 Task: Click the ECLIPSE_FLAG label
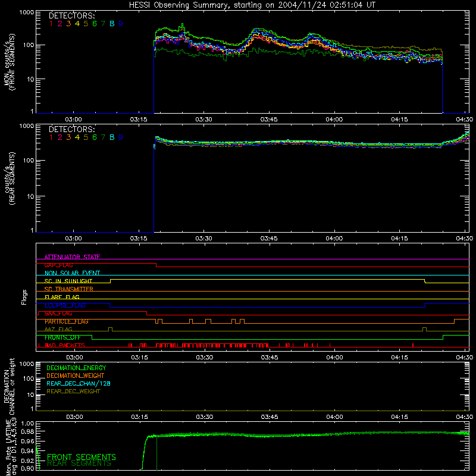(65, 305)
